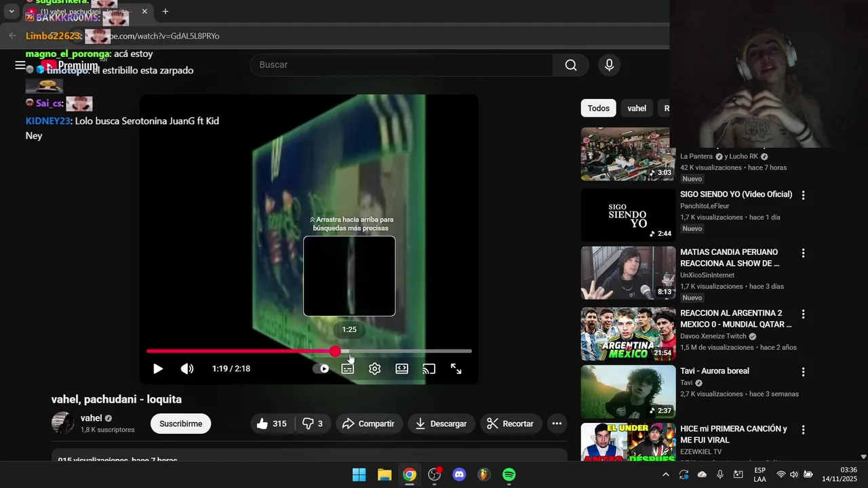Click the magnifying glass search button
The height and width of the screenshot is (488, 868).
point(571,65)
